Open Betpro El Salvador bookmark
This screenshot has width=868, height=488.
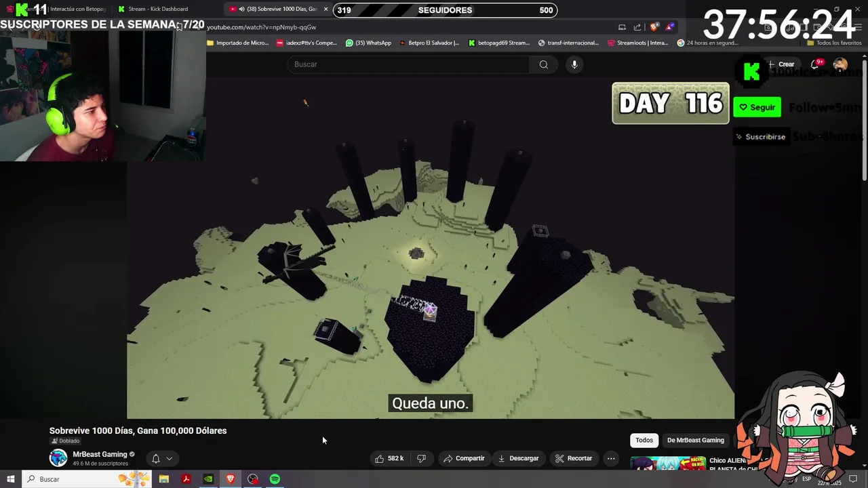coord(429,43)
